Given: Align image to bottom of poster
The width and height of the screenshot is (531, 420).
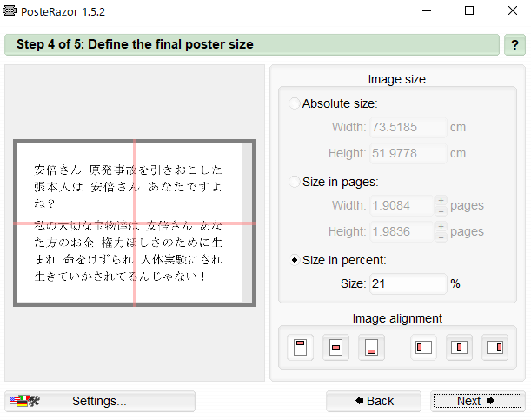Looking at the screenshot, I should (x=371, y=348).
